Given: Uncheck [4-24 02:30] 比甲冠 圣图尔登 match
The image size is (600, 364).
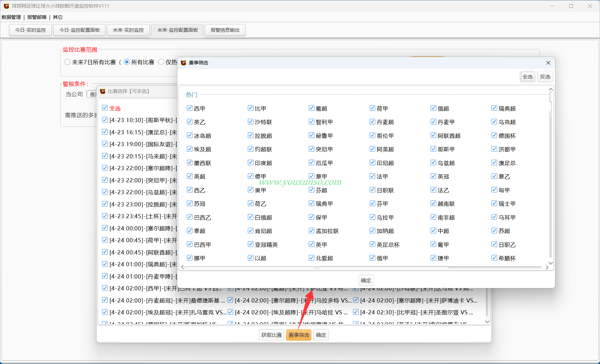Looking at the screenshot, I should (x=356, y=312).
